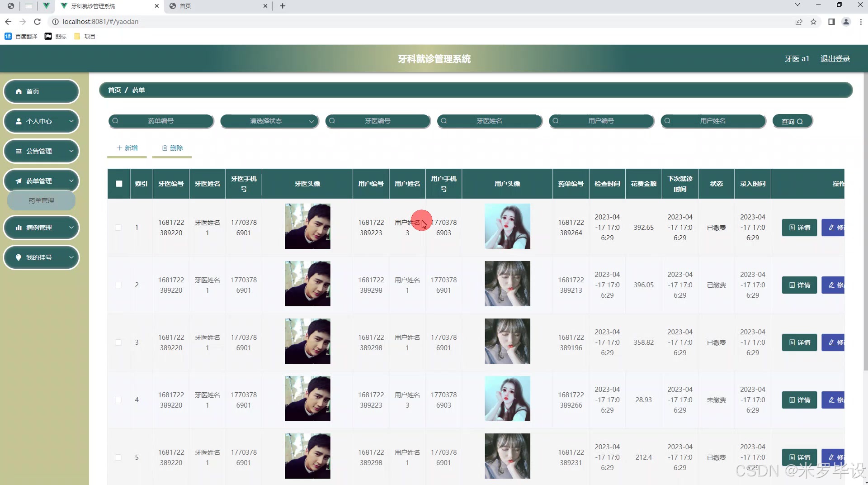The width and height of the screenshot is (868, 485).
Task: Click the home icon in 首页 sidebar item
Action: tap(19, 91)
